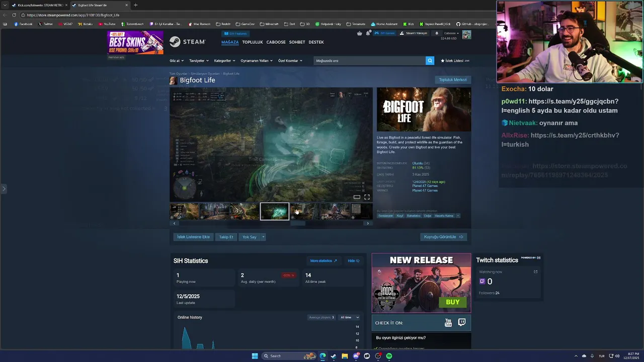Go to TOPLULUK menu item
644x362 pixels.
pyautogui.click(x=253, y=42)
